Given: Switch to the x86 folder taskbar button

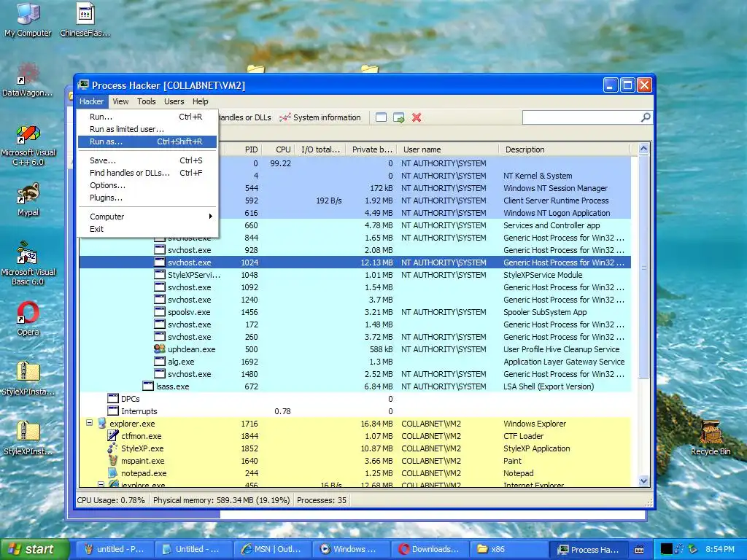Looking at the screenshot, I should [508, 549].
